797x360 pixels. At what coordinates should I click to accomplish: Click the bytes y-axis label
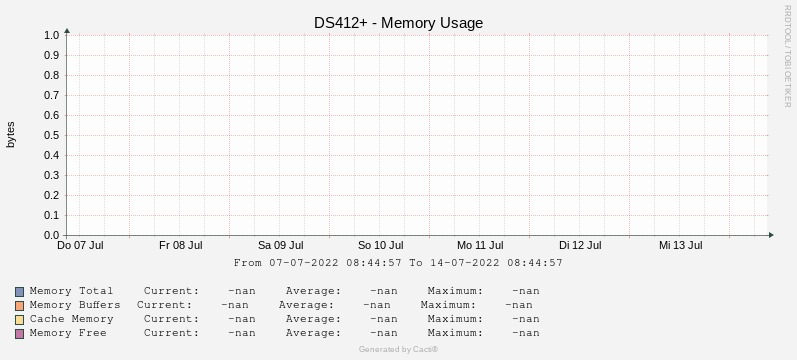(11, 135)
